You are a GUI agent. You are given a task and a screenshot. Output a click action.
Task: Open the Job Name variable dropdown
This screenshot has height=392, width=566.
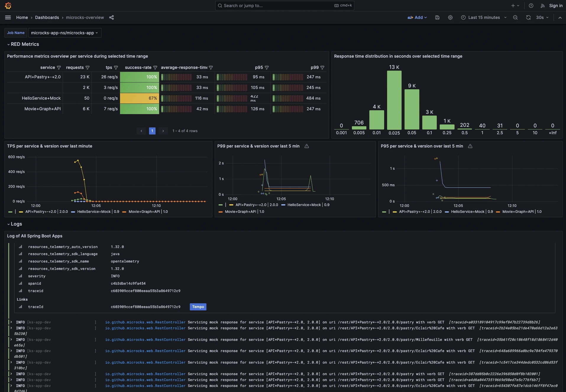[64, 33]
